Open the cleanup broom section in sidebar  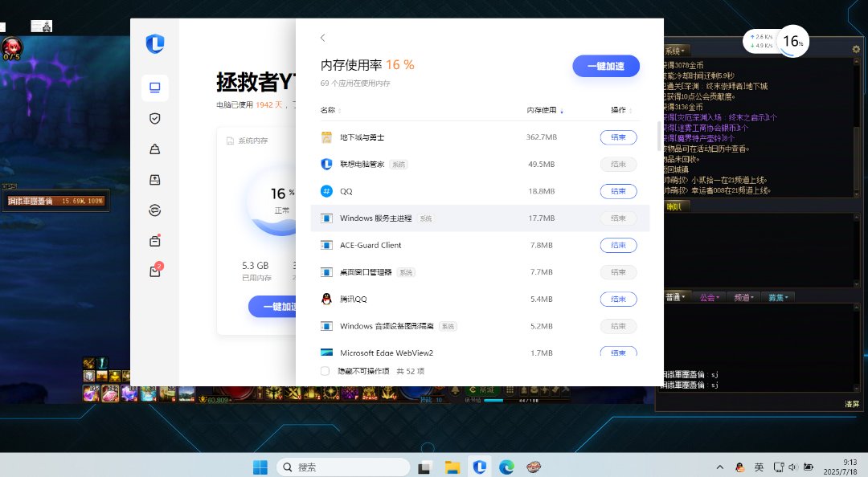[x=155, y=149]
